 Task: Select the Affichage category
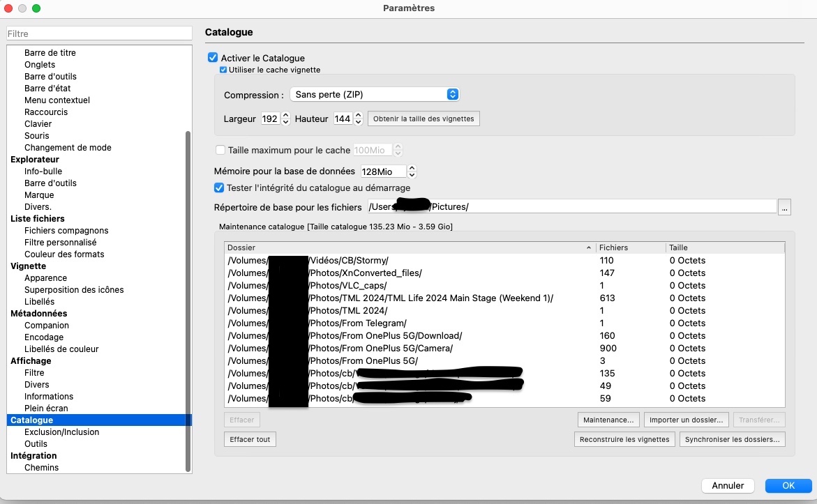coord(31,361)
